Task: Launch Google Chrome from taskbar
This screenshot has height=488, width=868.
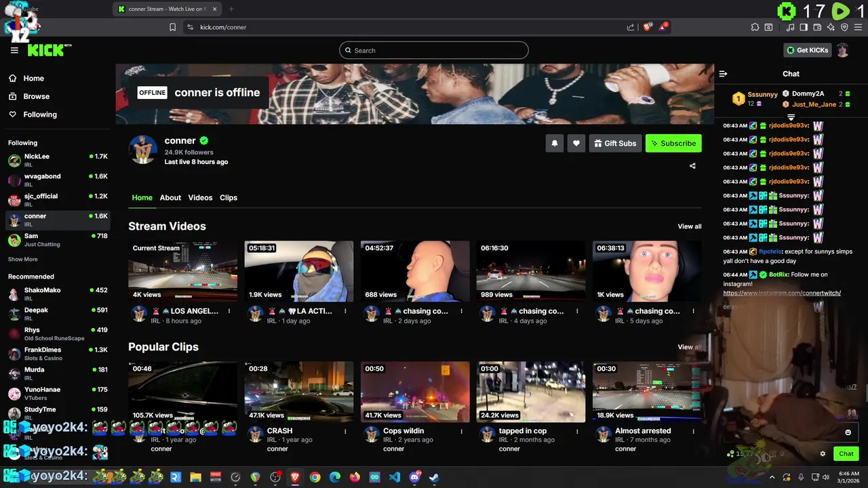Action: pyautogui.click(x=315, y=477)
